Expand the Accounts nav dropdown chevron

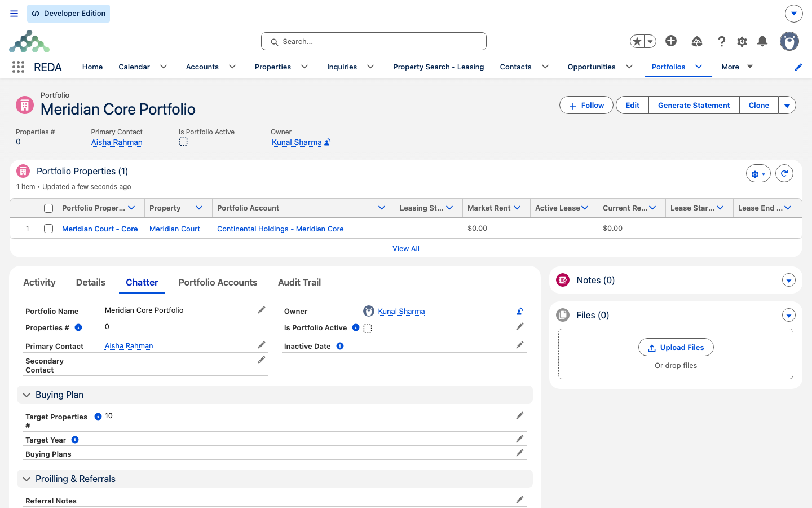(x=232, y=67)
